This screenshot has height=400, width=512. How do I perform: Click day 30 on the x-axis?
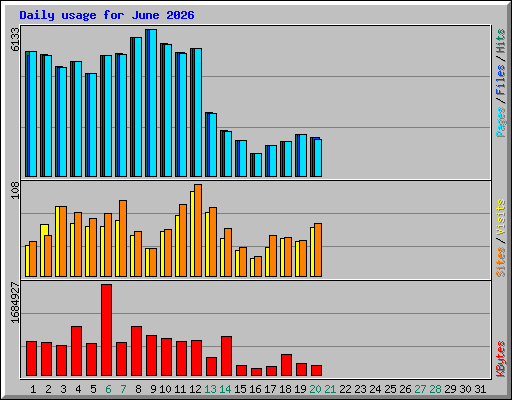(465, 389)
